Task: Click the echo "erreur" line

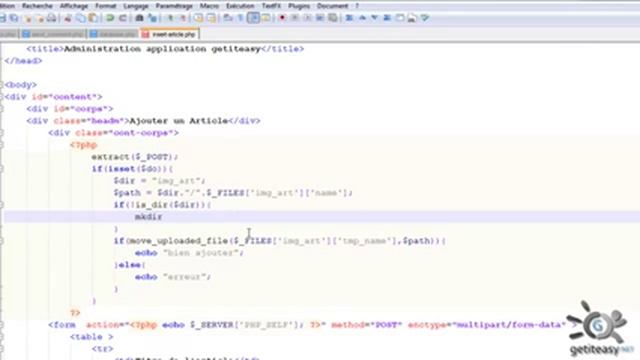Action: [x=173, y=277]
